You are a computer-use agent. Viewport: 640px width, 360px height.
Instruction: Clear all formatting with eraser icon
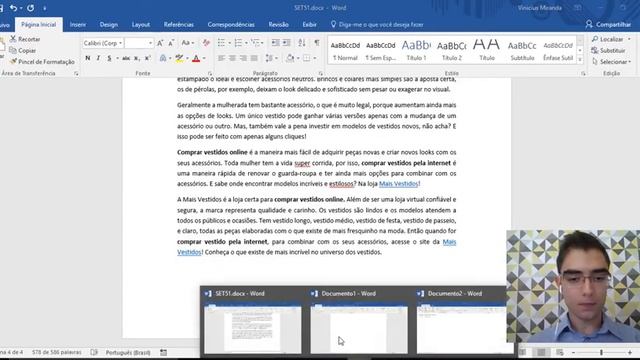coord(206,43)
